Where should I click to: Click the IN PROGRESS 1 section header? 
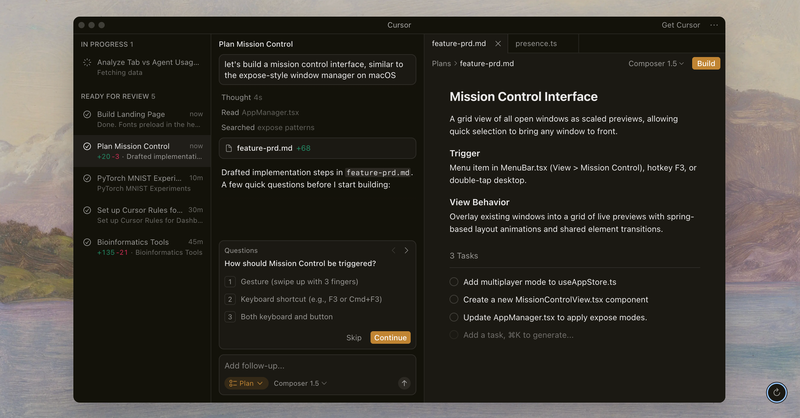tap(107, 44)
